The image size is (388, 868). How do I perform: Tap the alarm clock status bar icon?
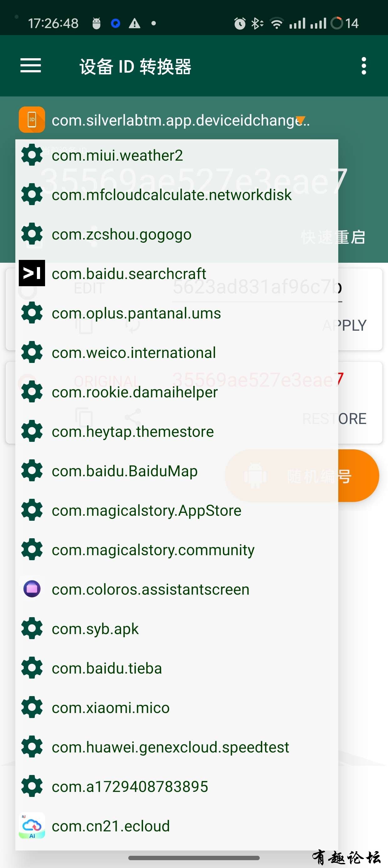click(x=239, y=23)
